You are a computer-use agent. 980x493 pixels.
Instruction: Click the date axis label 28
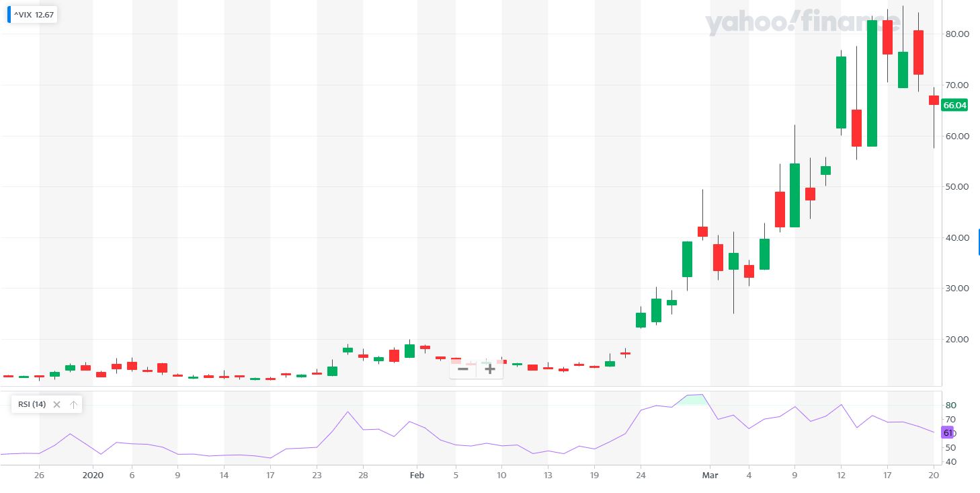363,475
